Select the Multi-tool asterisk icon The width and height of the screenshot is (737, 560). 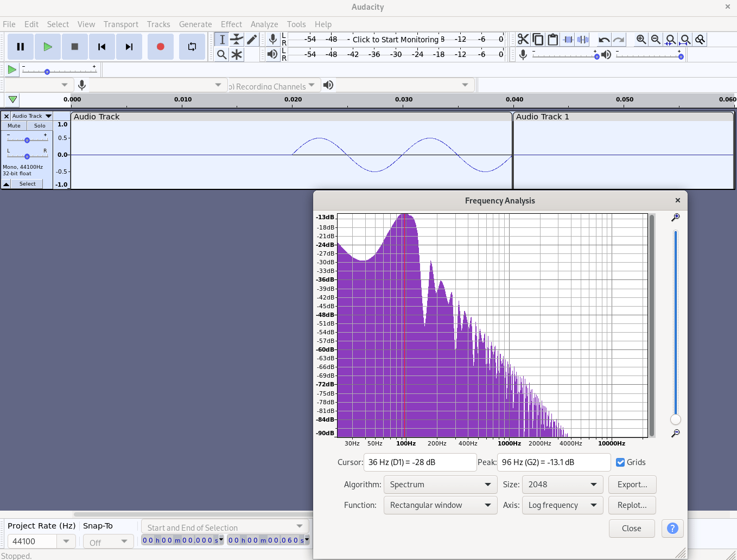point(237,54)
